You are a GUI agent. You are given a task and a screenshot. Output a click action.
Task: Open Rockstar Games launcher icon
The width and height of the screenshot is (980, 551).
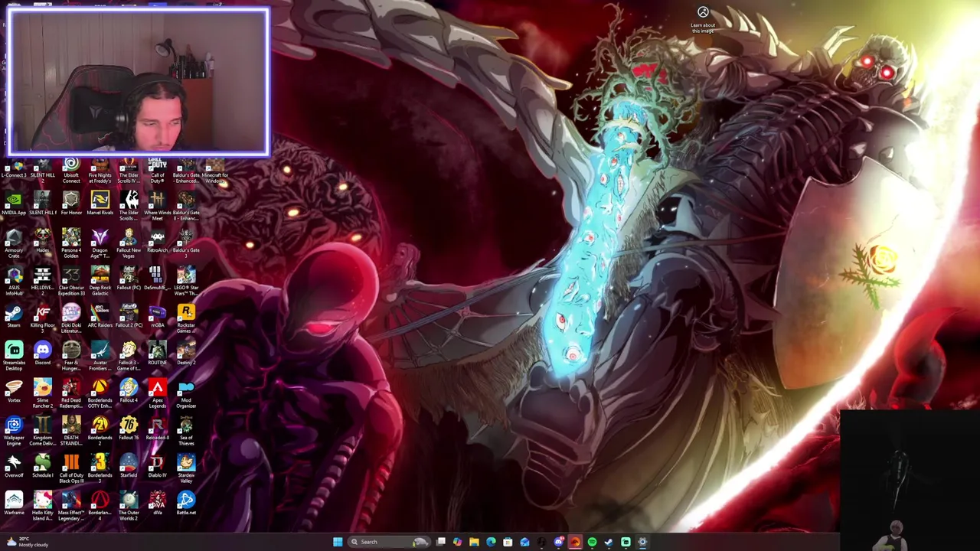[x=186, y=318]
